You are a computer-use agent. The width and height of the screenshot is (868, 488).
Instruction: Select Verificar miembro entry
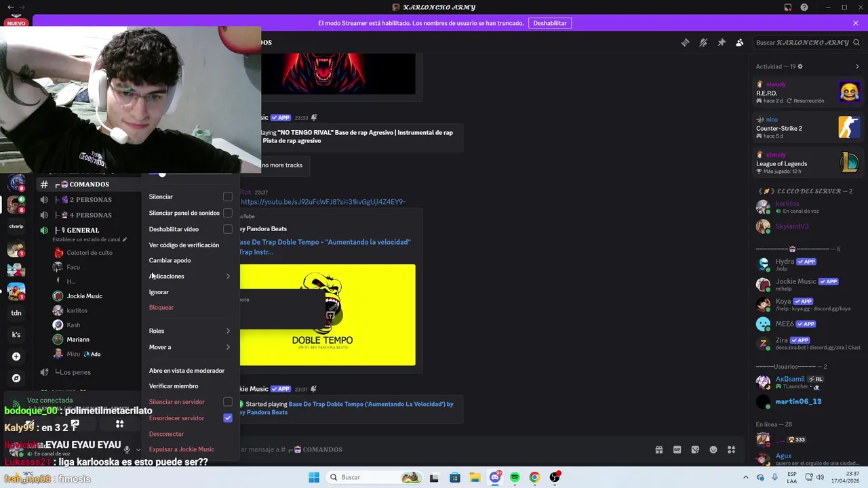tap(190, 386)
